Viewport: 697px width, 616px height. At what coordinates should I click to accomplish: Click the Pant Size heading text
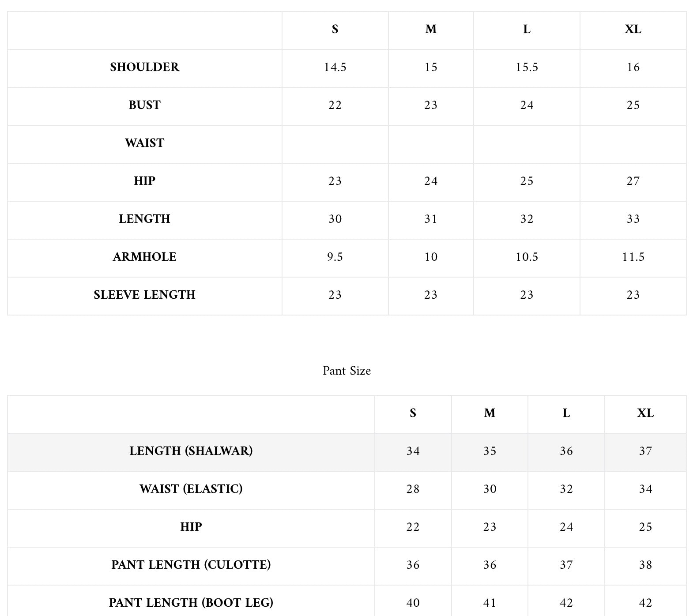tap(347, 371)
